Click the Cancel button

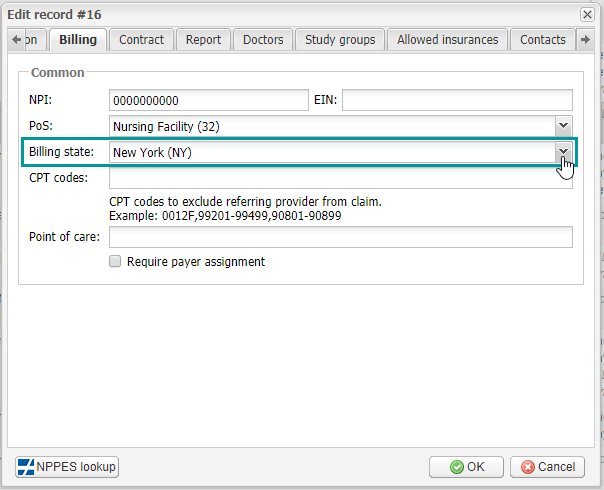pos(547,467)
